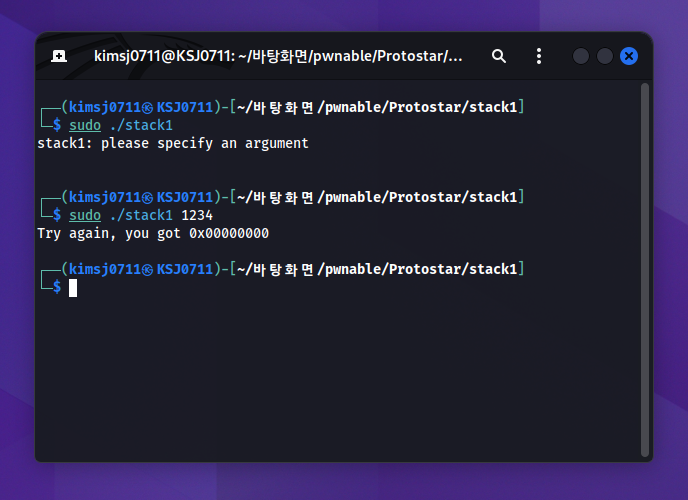Click the argument "1234" in the second command

(197, 215)
